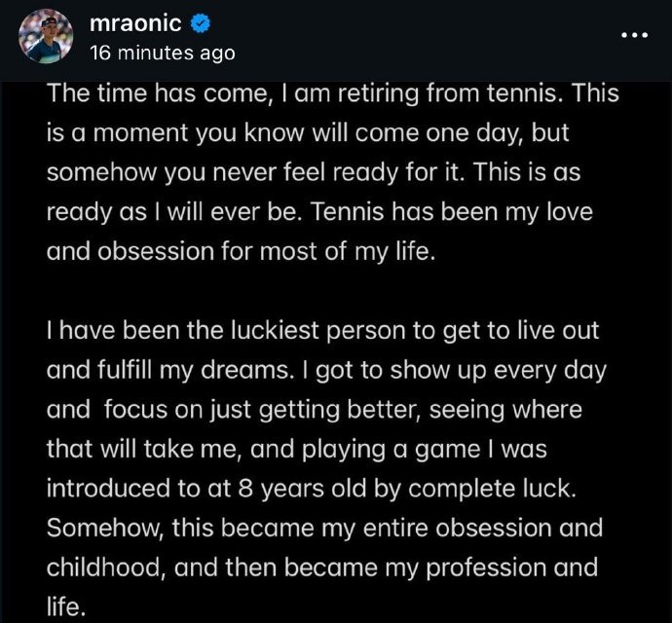Open mraonic's profile picture
This screenshot has height=623, width=672.
tap(46, 36)
